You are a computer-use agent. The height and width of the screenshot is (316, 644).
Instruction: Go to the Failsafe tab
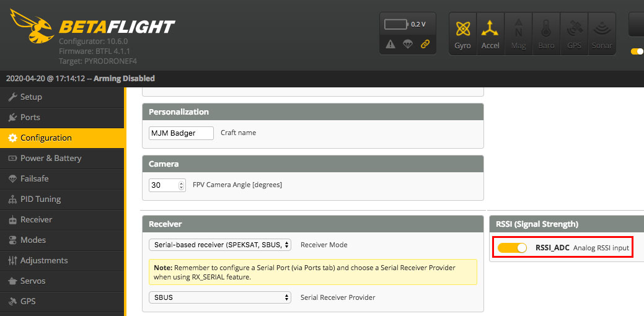(34, 178)
